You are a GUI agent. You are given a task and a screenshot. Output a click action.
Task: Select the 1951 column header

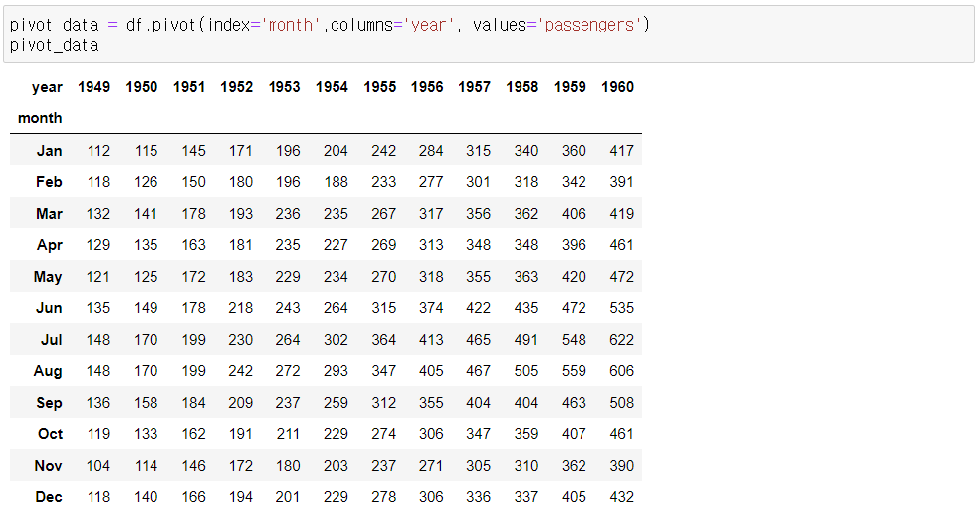(189, 87)
